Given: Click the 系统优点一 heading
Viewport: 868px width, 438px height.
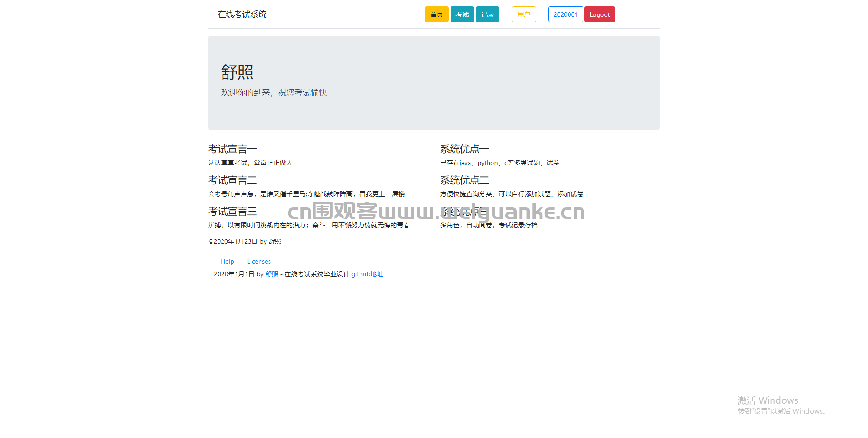Looking at the screenshot, I should point(465,149).
